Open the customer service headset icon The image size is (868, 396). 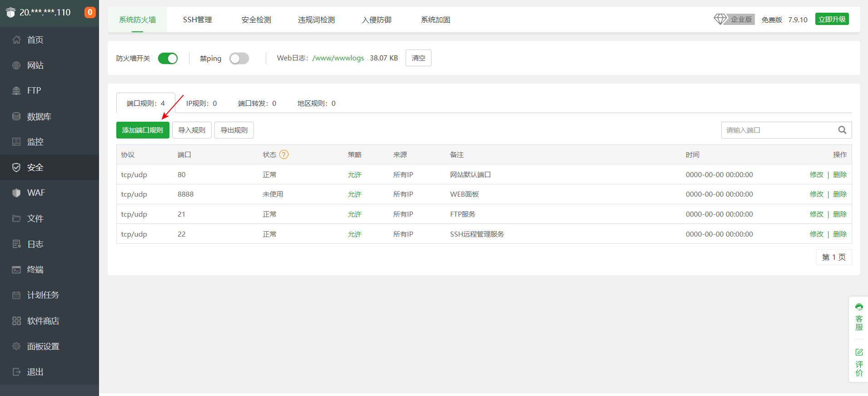tap(859, 307)
